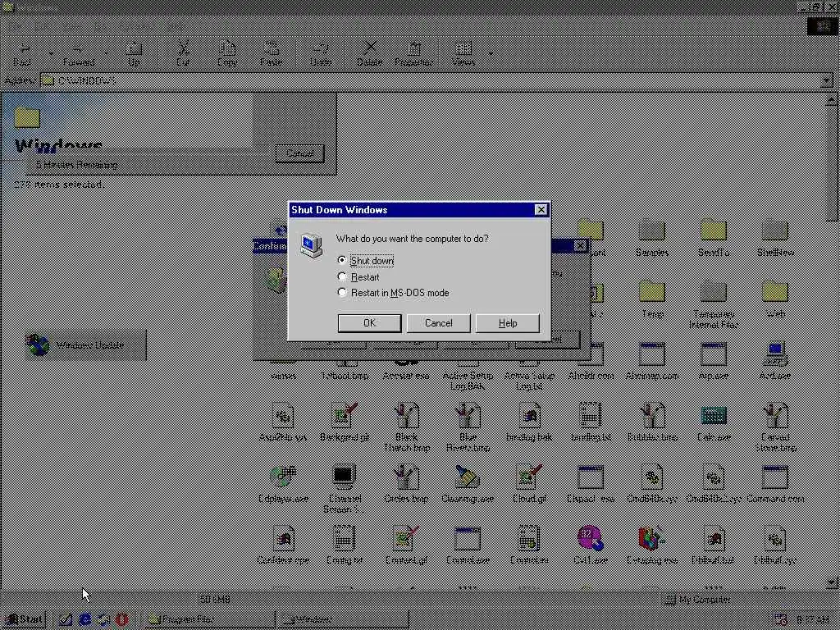The height and width of the screenshot is (630, 840).
Task: Switch to Windows taskbar button
Action: pos(342,619)
